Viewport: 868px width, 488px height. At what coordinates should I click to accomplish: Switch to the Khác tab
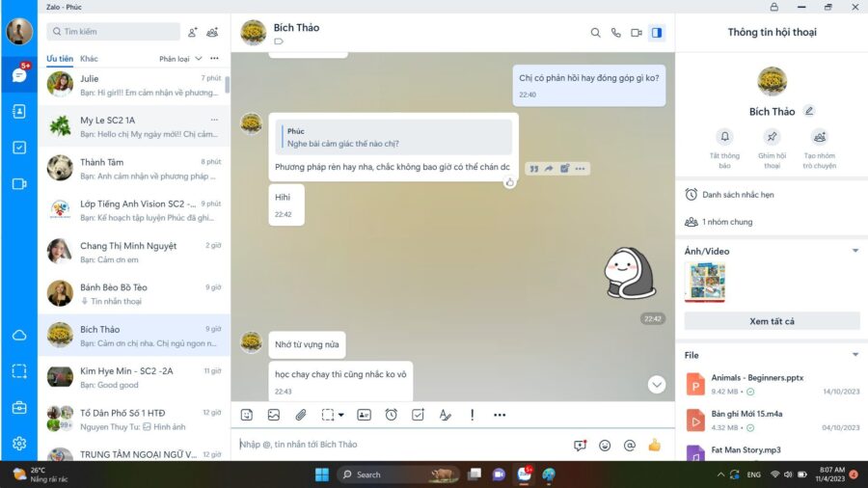[89, 59]
